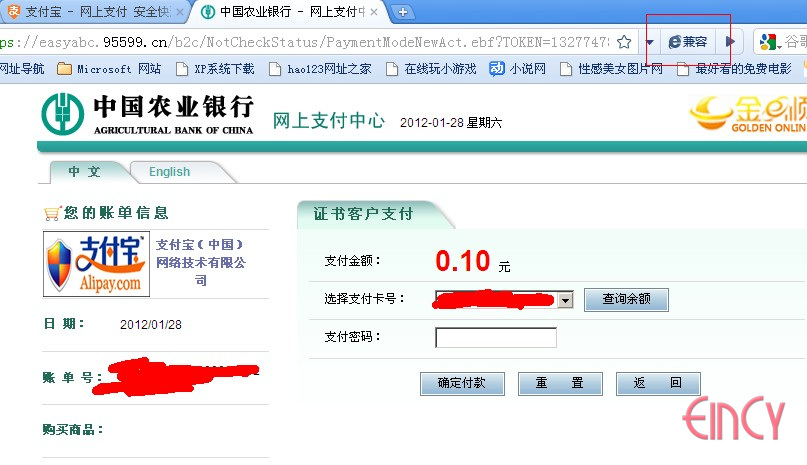Focus the 支付密码 password input field
This screenshot has height=465, width=807.
[x=495, y=337]
